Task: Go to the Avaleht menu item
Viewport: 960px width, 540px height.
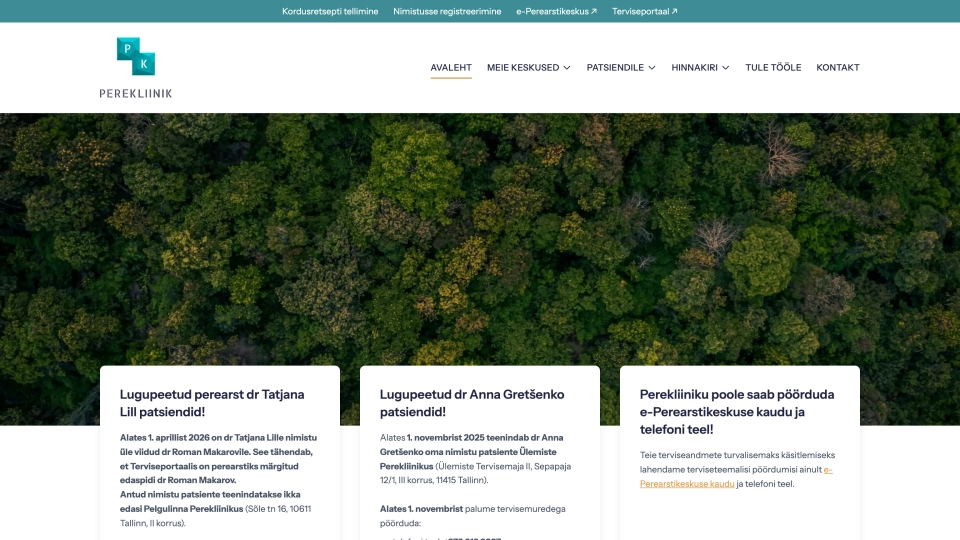Action: (x=451, y=68)
